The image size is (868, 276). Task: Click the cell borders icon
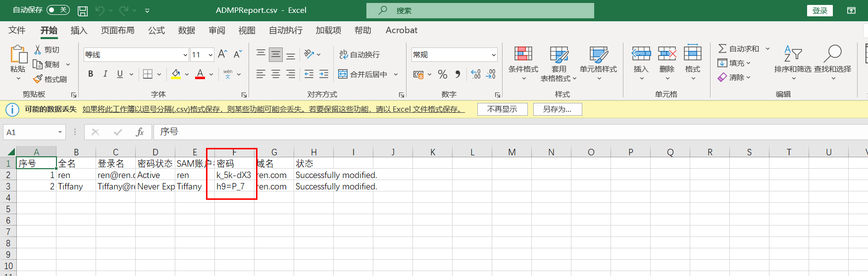[x=148, y=74]
